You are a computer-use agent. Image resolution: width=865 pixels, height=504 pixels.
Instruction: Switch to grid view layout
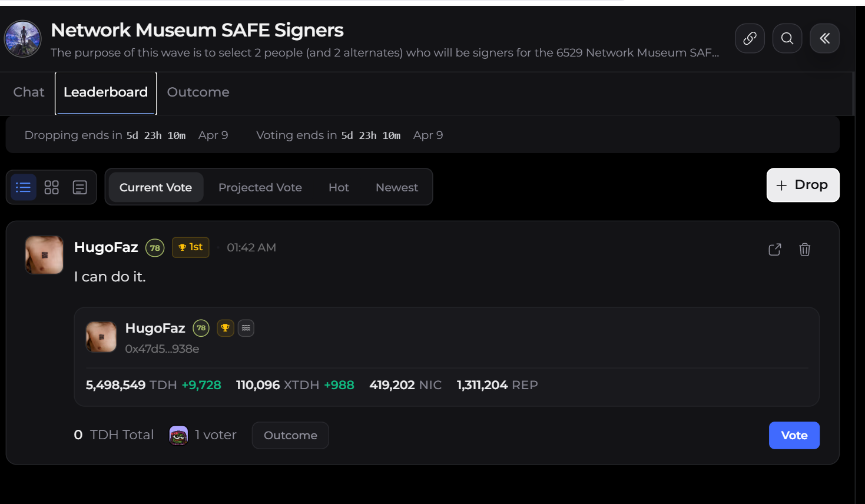(x=52, y=187)
